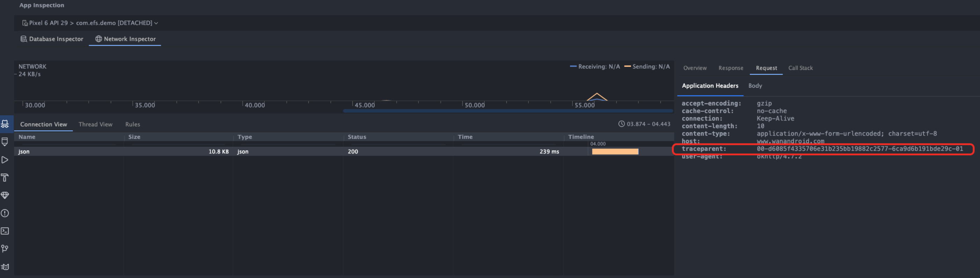Open App Inspection tool window icon
This screenshot has height=278, width=980.
tap(5, 124)
